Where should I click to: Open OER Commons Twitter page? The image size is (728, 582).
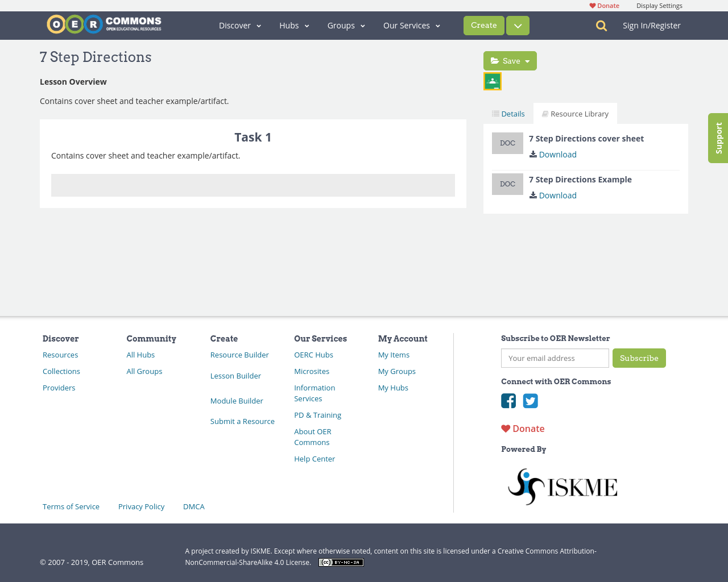(x=530, y=401)
